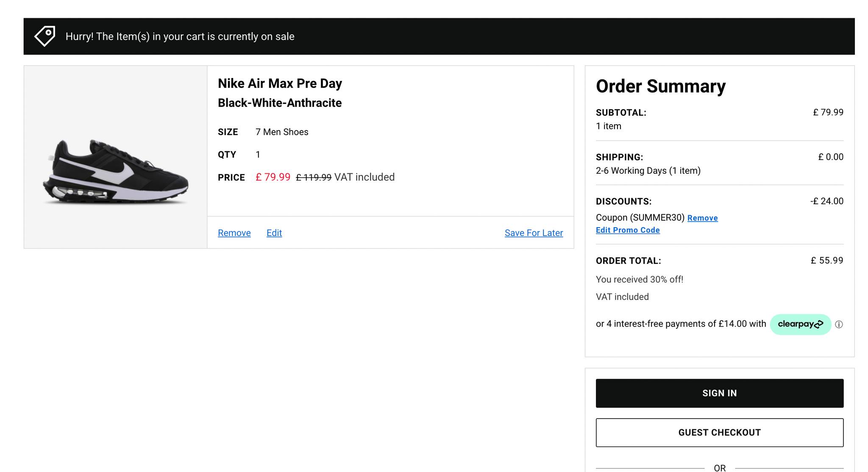The image size is (868, 472).
Task: Open the Clearpay info icon
Action: pos(839,325)
